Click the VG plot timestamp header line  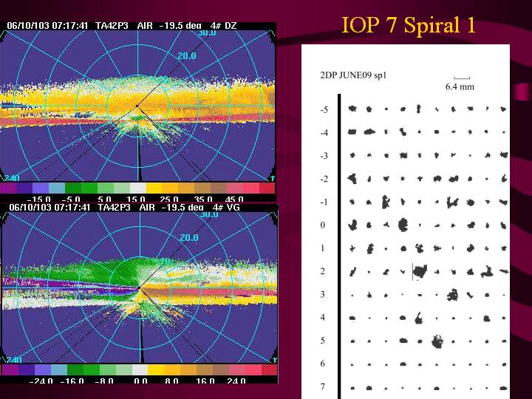point(124,208)
